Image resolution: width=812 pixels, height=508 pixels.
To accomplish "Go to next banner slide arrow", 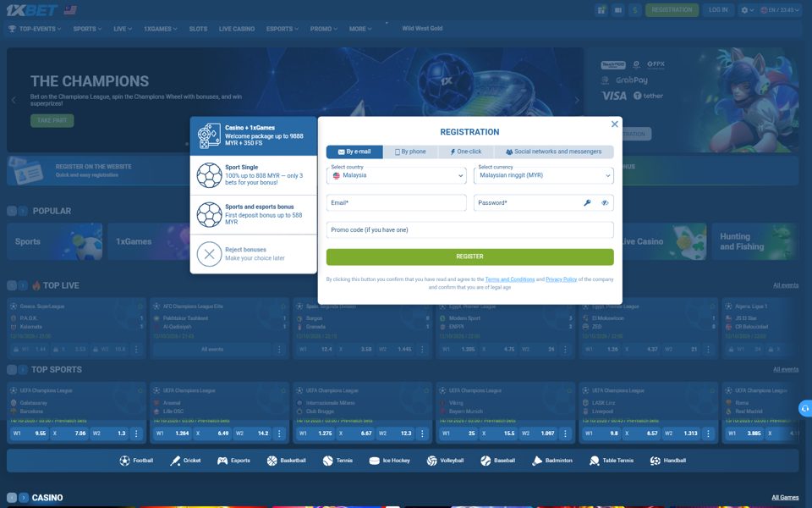I will (x=577, y=100).
